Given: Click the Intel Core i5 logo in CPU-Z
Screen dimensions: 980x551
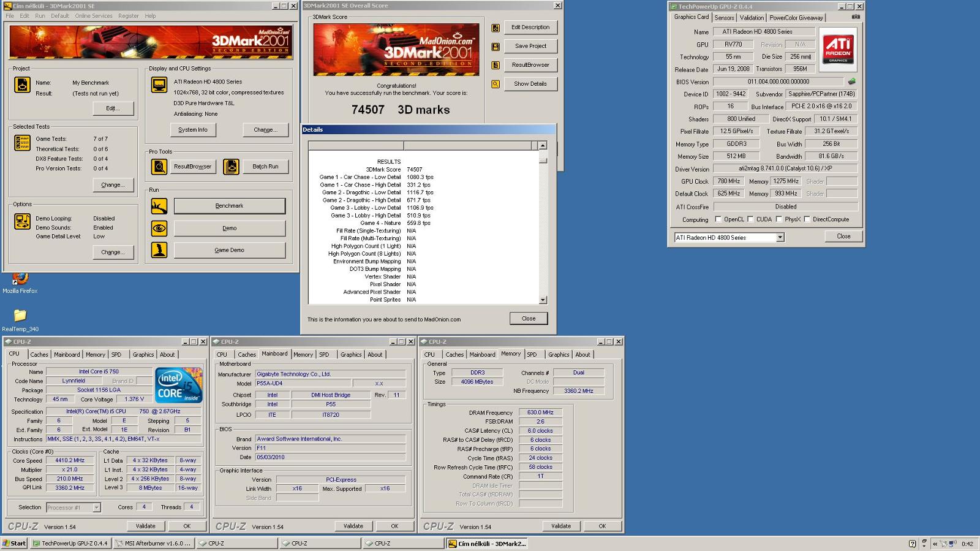Looking at the screenshot, I should click(178, 385).
